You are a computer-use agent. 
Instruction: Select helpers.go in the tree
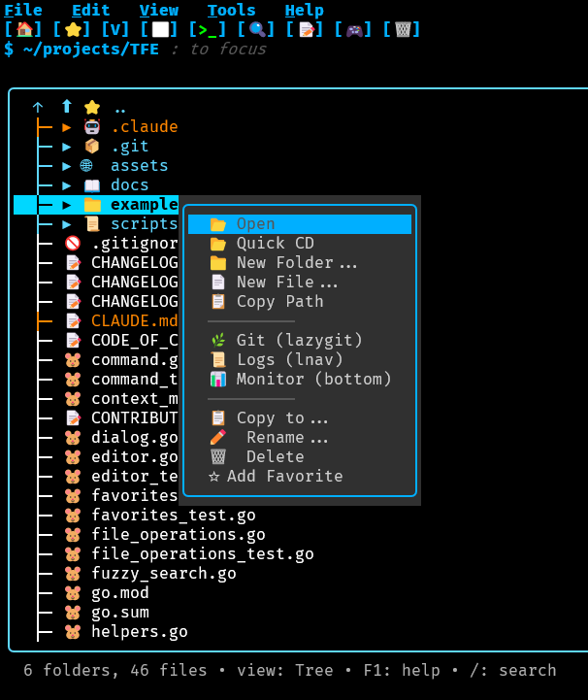point(140,632)
